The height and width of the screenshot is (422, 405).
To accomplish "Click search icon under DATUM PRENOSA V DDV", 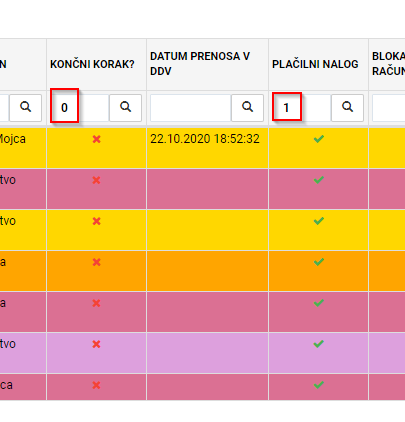I will [247, 108].
